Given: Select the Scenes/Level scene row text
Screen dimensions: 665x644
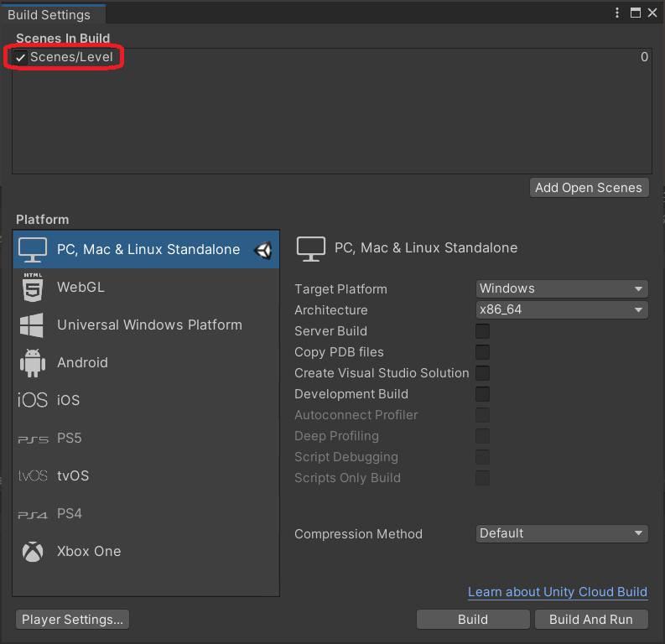Looking at the screenshot, I should tap(71, 57).
